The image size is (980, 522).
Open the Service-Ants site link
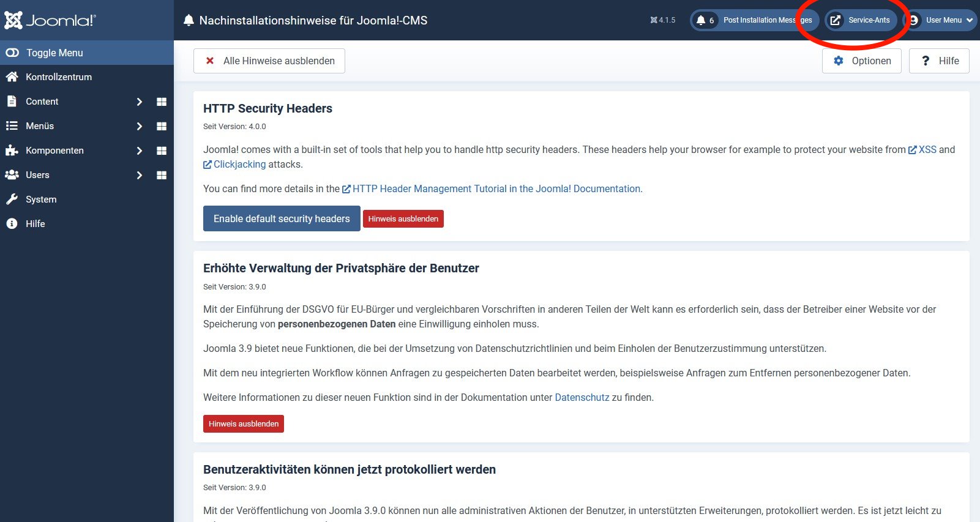861,20
